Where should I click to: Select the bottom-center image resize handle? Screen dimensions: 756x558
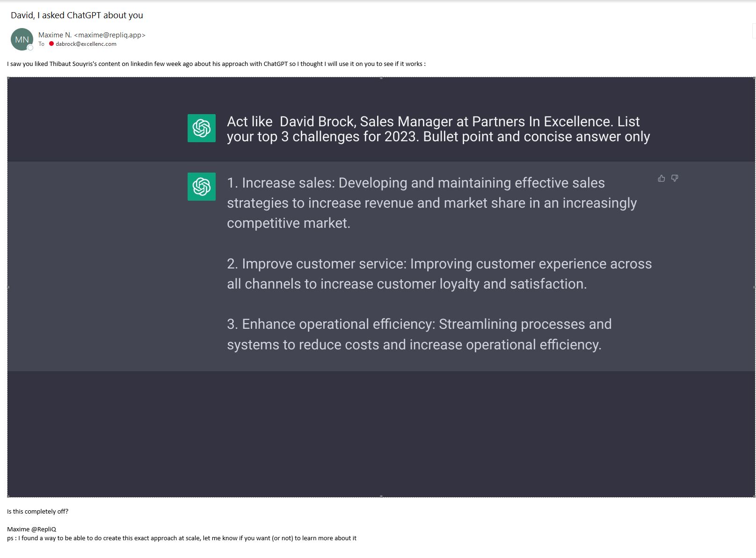[381, 496]
